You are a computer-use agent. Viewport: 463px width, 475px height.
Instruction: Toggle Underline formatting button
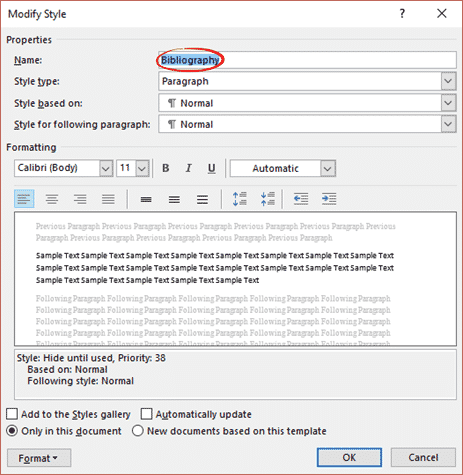[x=211, y=168]
